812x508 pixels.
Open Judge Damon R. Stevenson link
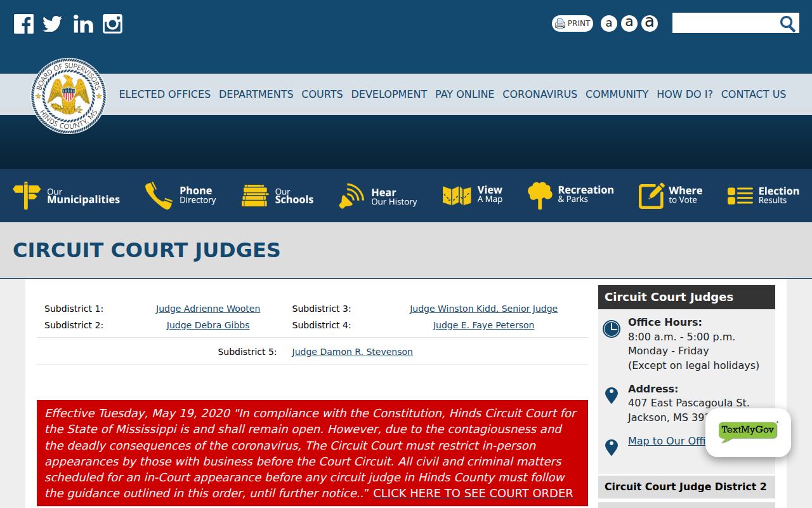pyautogui.click(x=352, y=352)
